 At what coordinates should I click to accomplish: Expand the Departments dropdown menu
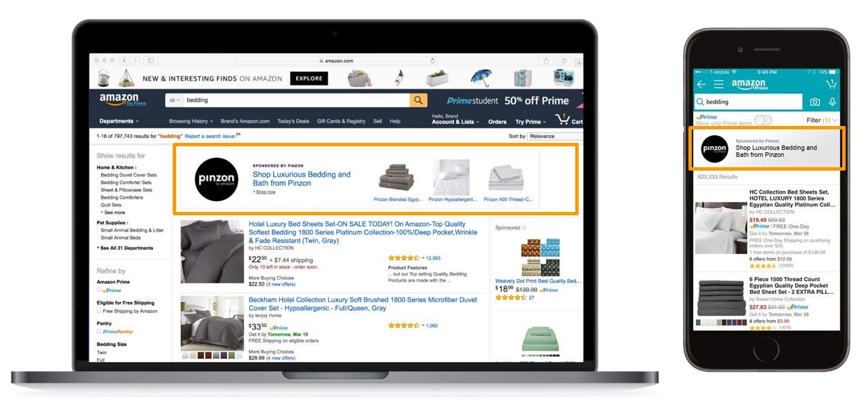(119, 121)
